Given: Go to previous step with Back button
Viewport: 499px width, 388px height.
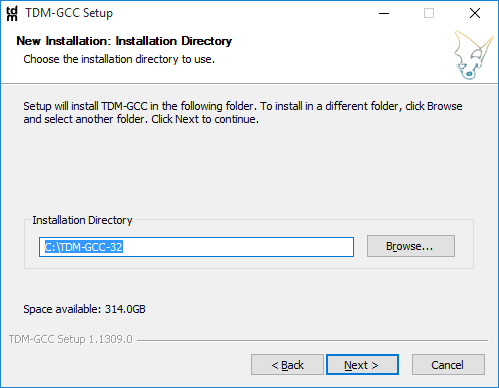Looking at the screenshot, I should click(287, 365).
